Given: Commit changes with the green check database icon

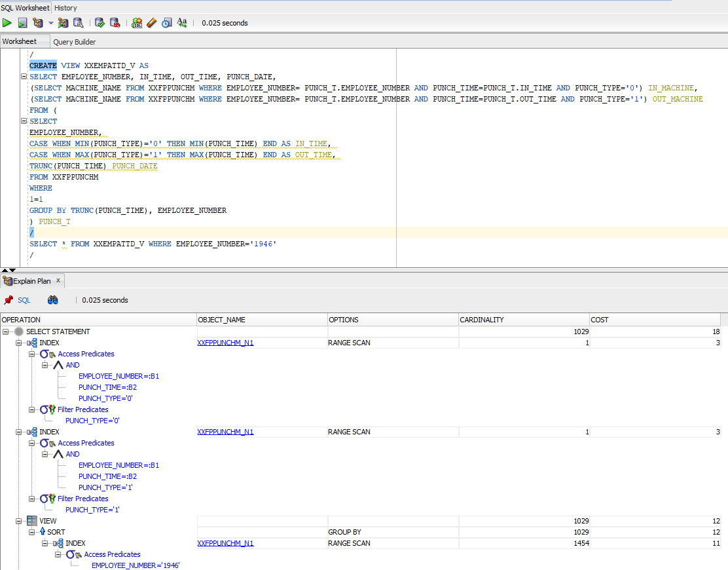Looking at the screenshot, I should [100, 23].
